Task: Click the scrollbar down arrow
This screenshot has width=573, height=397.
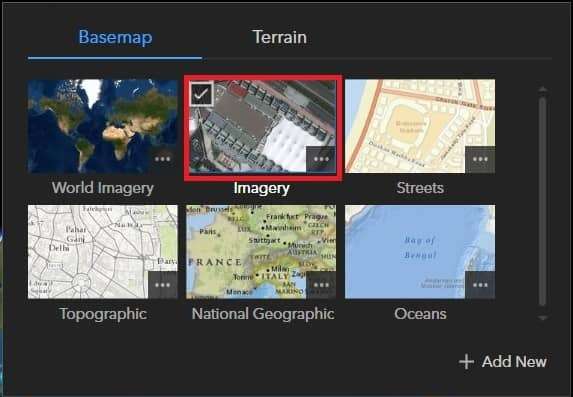Action: (x=543, y=318)
